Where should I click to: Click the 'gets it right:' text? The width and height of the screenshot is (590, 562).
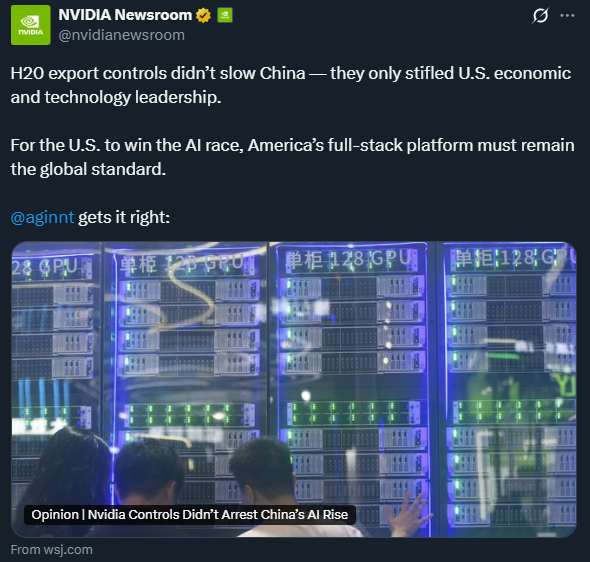click(124, 217)
